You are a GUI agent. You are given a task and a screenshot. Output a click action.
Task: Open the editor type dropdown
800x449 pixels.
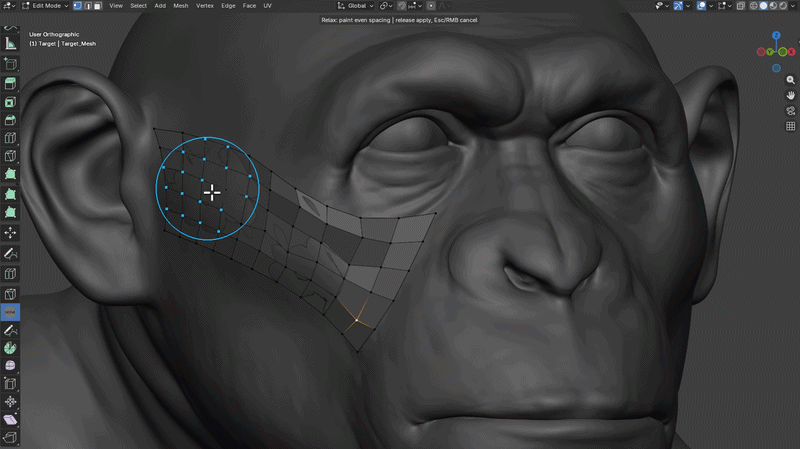9,6
